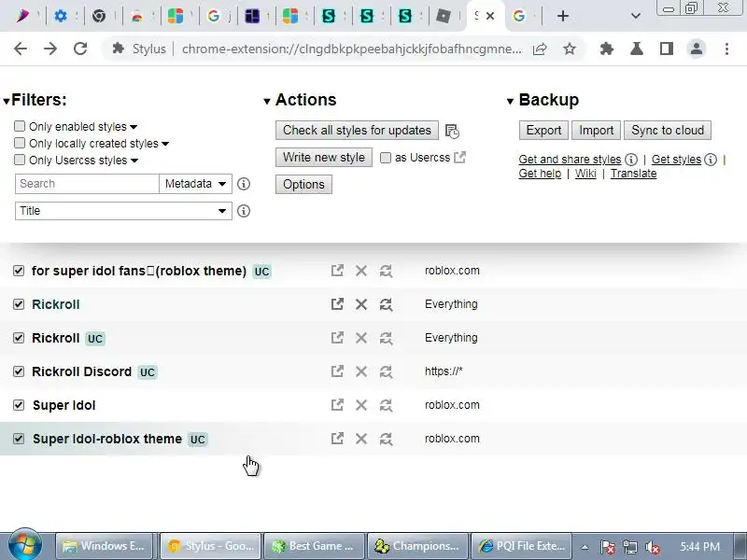This screenshot has width=747, height=560.
Task: Click info icon next to Search field
Action: click(244, 184)
